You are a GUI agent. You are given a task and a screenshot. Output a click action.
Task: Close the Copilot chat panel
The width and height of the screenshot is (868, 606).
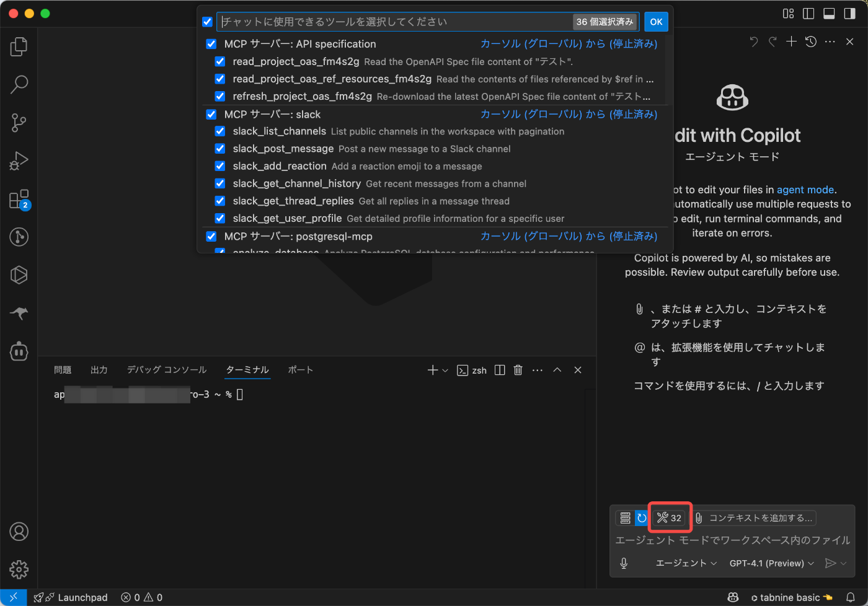coord(850,42)
